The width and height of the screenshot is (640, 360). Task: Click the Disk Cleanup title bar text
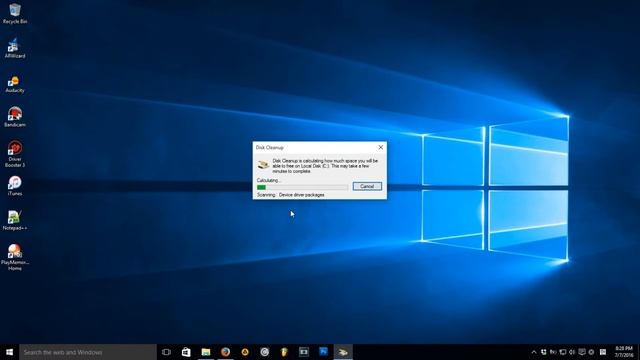pos(269,147)
